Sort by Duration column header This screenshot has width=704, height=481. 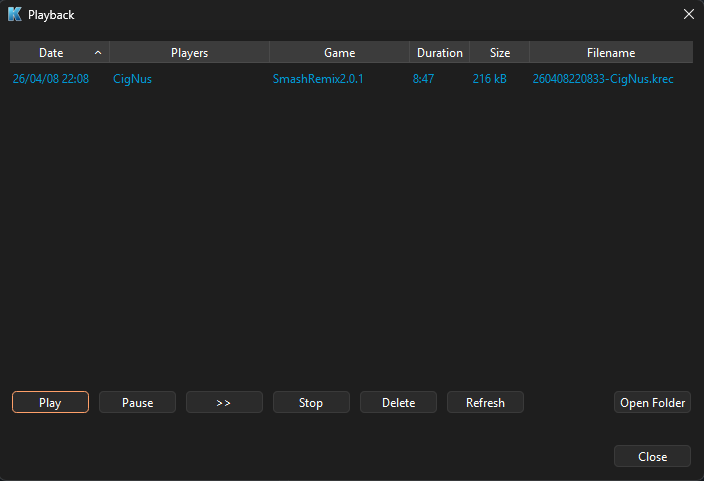point(440,53)
